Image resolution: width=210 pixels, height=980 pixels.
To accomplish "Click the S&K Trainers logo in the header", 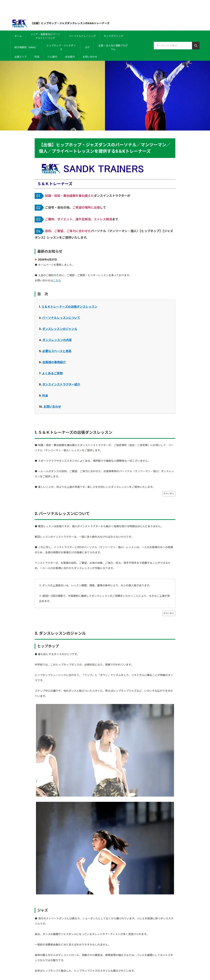I will [x=19, y=23].
